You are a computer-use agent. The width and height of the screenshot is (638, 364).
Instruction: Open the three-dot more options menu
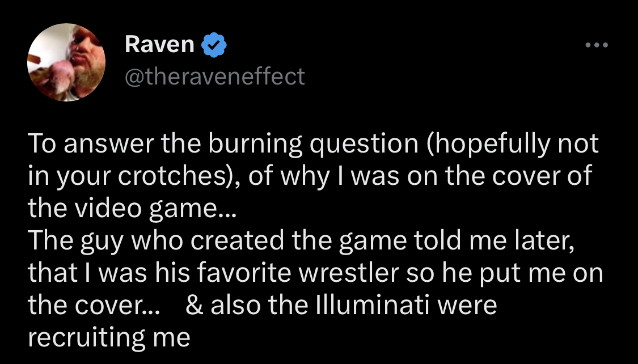tap(597, 45)
